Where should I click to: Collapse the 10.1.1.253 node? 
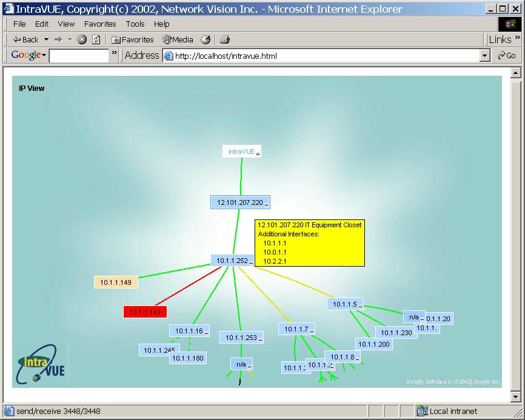(x=260, y=339)
